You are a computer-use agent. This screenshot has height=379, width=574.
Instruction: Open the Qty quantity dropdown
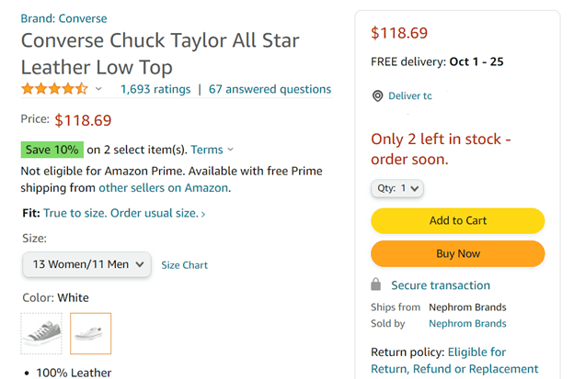(x=397, y=188)
